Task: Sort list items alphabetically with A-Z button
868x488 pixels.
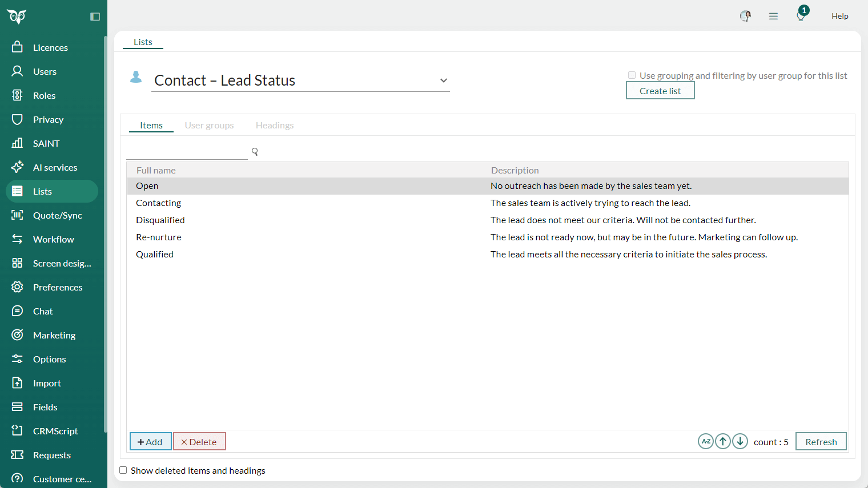Action: click(705, 441)
